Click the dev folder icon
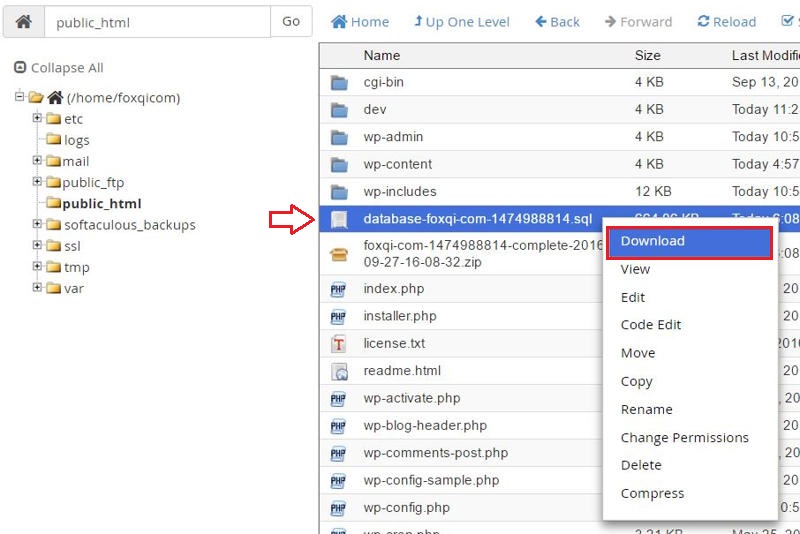Screen dimensions: 800x534 click(339, 110)
